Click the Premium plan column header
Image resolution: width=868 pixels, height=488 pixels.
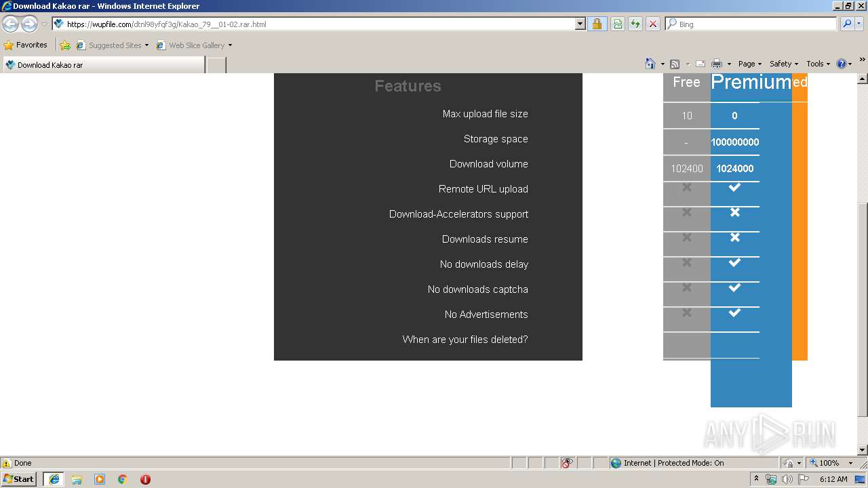pyautogui.click(x=751, y=82)
